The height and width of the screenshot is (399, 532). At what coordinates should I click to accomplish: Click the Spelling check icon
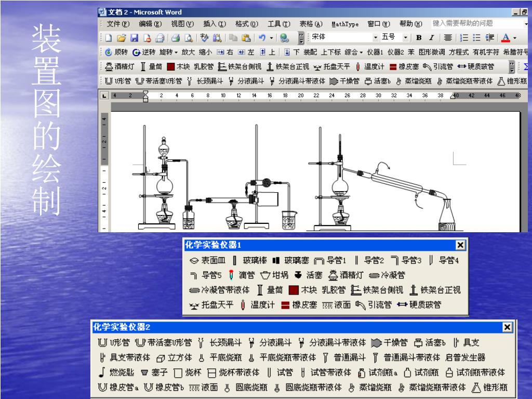point(204,37)
